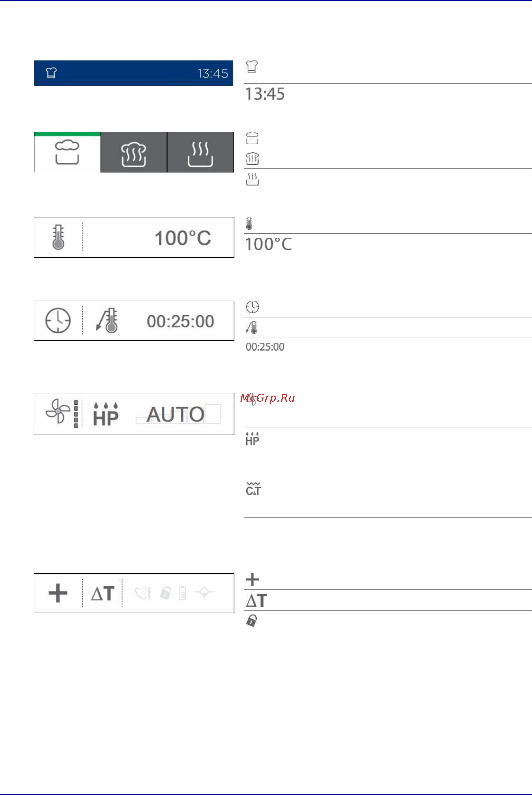Click the large 13:45 time in the legend
The height and width of the screenshot is (795, 532).
pos(265,94)
